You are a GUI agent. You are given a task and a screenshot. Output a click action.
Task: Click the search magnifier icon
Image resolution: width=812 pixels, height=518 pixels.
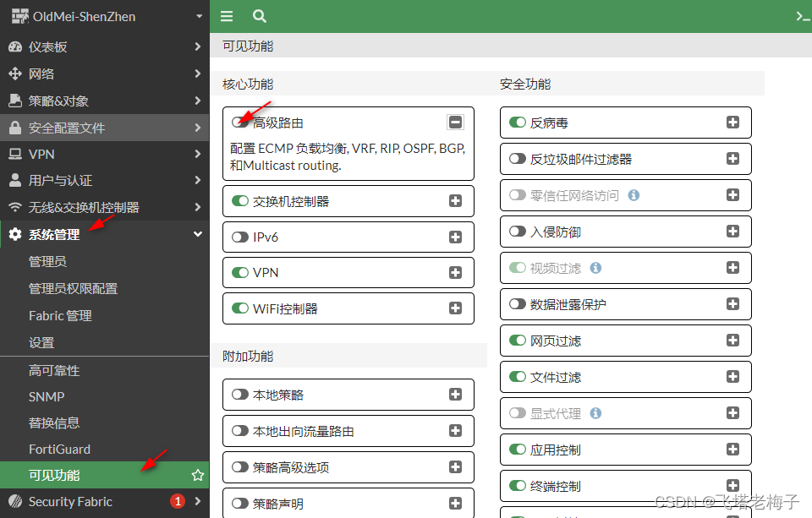[x=260, y=17]
